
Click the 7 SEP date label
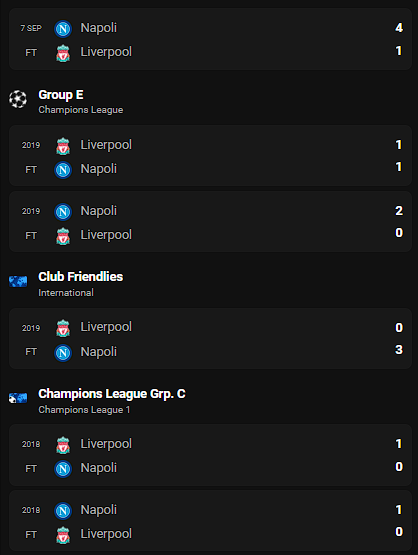(31, 28)
